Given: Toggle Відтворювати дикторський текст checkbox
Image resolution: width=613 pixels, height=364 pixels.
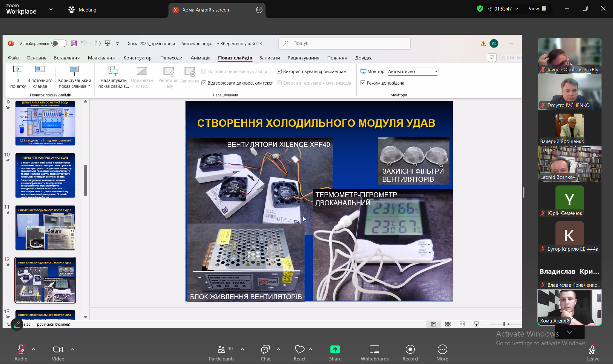Looking at the screenshot, I should coord(204,83).
